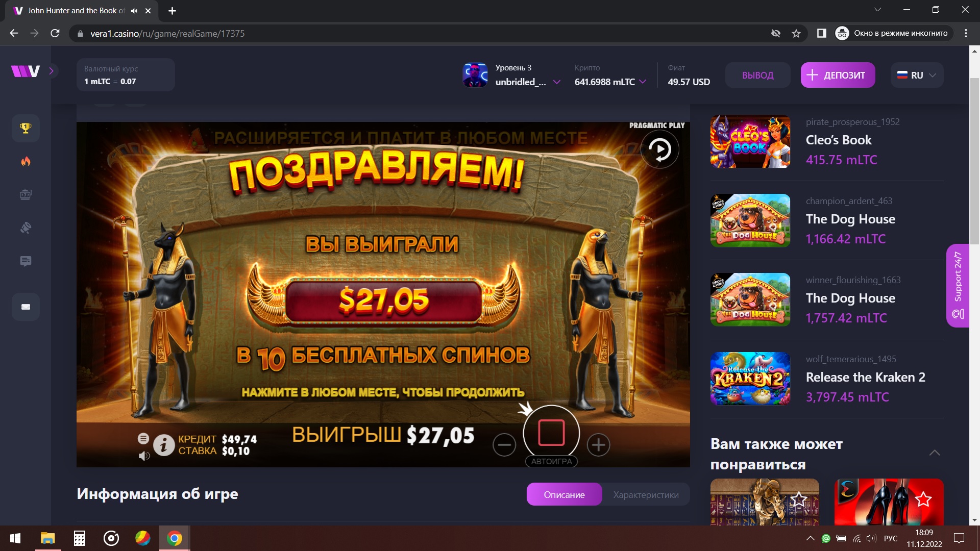Open the flame hot games sidebar icon
The height and width of the screenshot is (551, 980).
26,162
